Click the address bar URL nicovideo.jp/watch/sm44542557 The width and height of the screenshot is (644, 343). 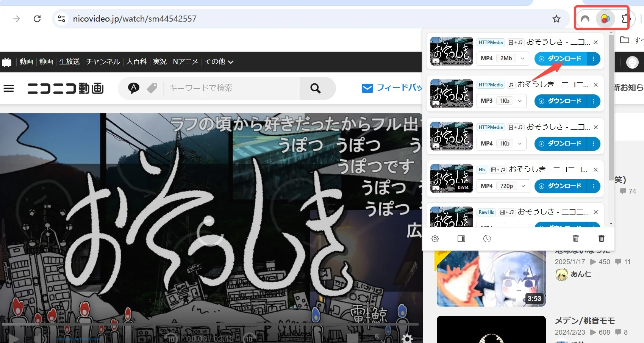point(135,19)
